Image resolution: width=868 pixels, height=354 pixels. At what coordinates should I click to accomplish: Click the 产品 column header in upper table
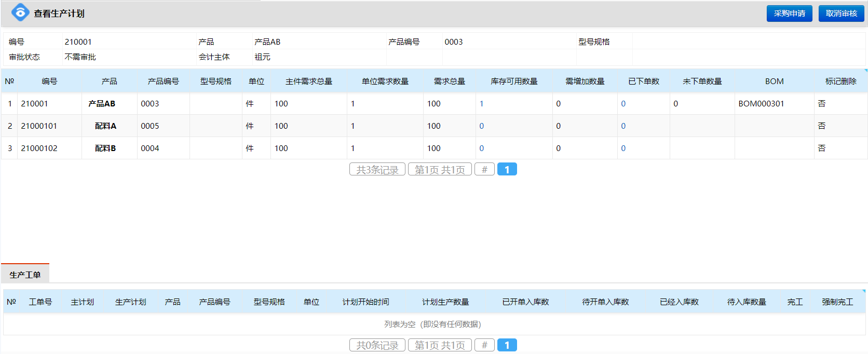[x=109, y=81]
